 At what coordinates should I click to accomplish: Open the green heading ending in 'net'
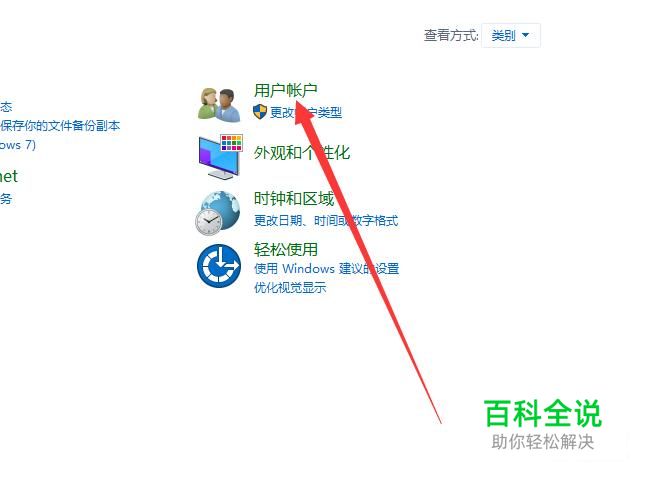(x=9, y=176)
